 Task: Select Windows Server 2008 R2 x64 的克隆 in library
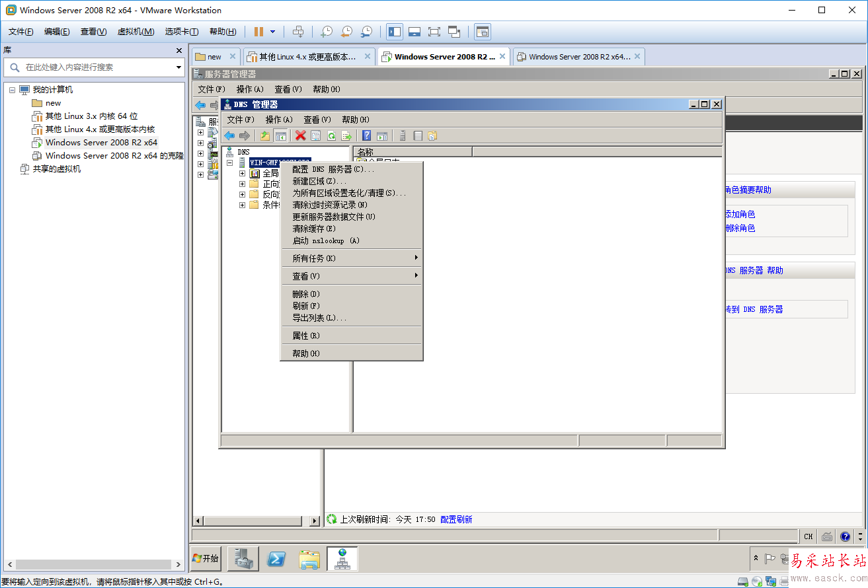click(114, 156)
